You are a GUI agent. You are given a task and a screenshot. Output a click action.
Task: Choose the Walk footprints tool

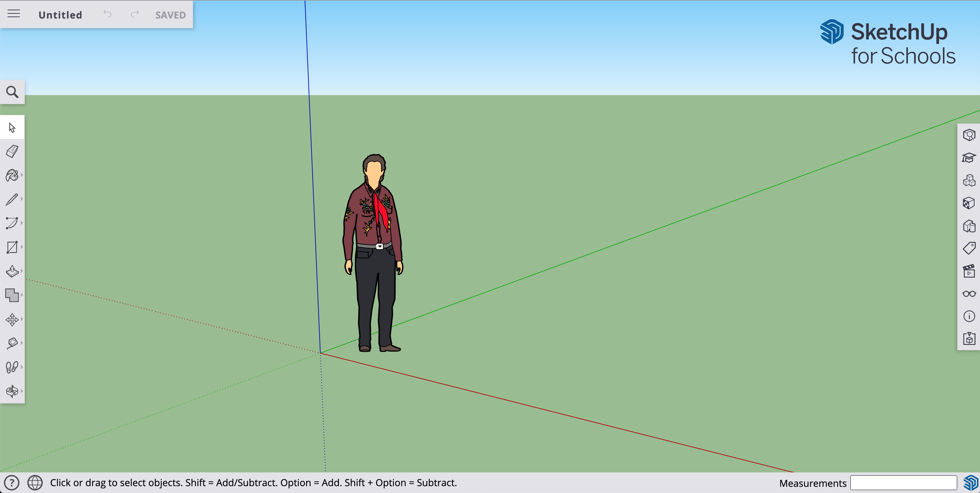(x=12, y=367)
